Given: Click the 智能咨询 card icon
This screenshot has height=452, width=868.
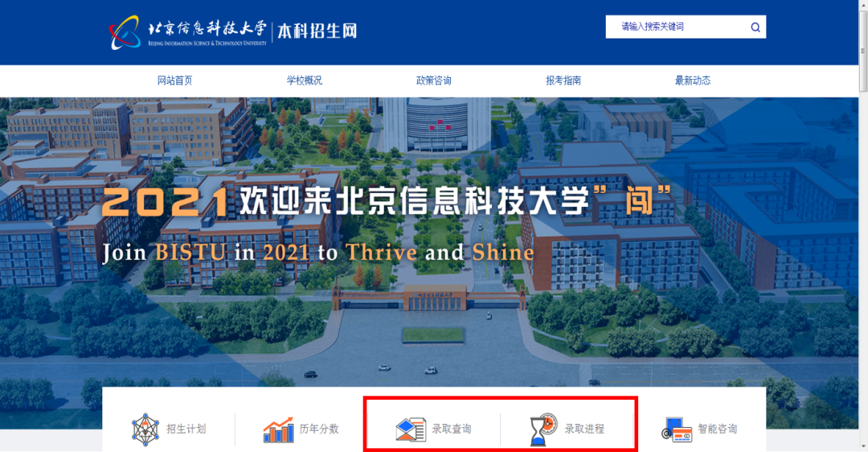Looking at the screenshot, I should (x=677, y=429).
